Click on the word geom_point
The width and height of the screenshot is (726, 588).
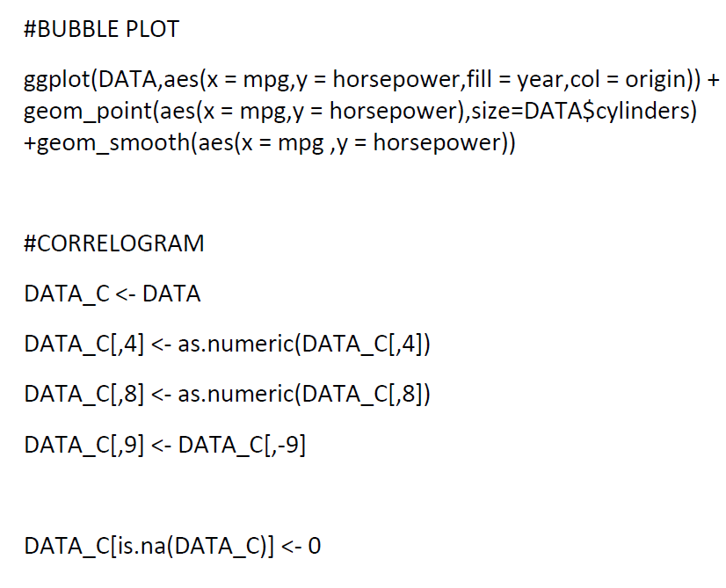point(88,112)
